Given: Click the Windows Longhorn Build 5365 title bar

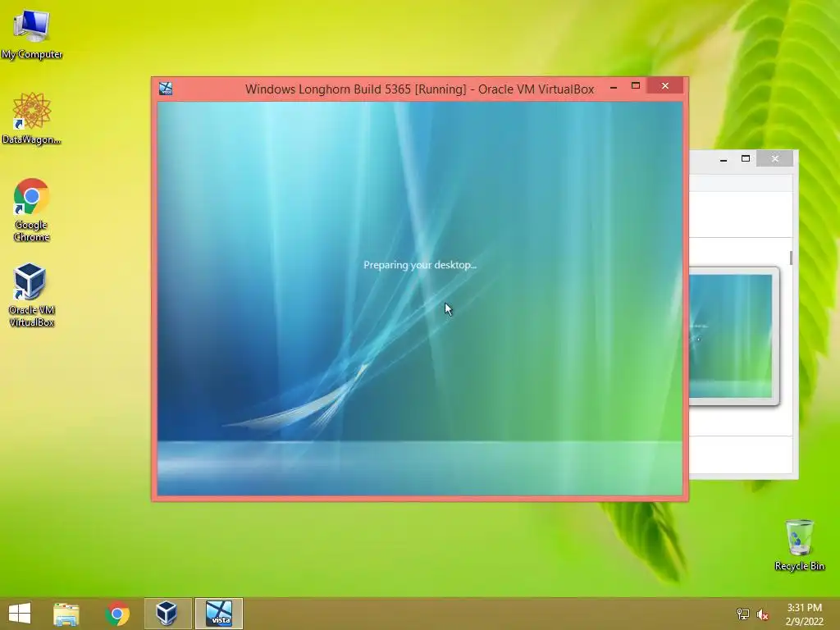Looking at the screenshot, I should coord(419,89).
